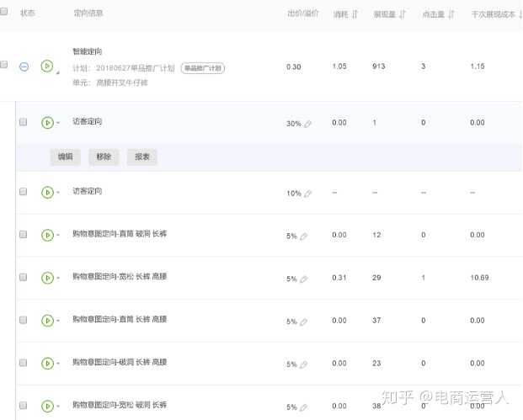Open the 报表 report button
This screenshot has height=420, width=523.
coord(142,157)
